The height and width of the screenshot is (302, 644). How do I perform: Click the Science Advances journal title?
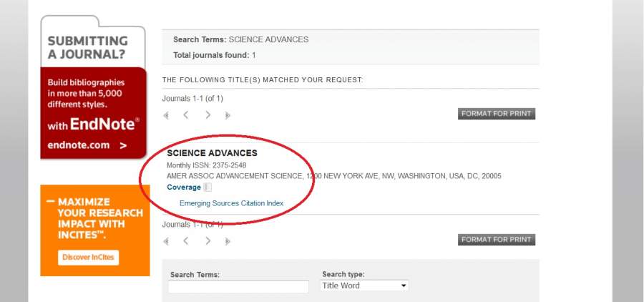(x=212, y=153)
